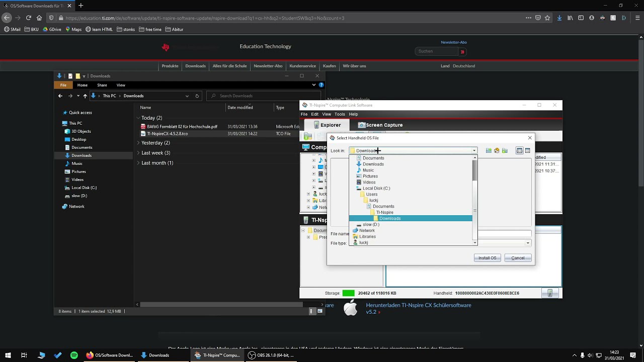Bookmark this page with star icon
Viewport: 644px width, 362px height.
click(x=547, y=18)
